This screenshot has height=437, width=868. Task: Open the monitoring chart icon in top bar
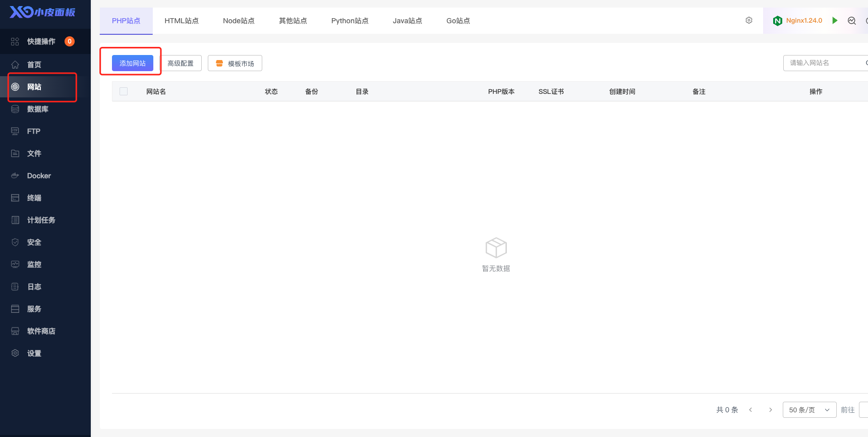click(852, 21)
